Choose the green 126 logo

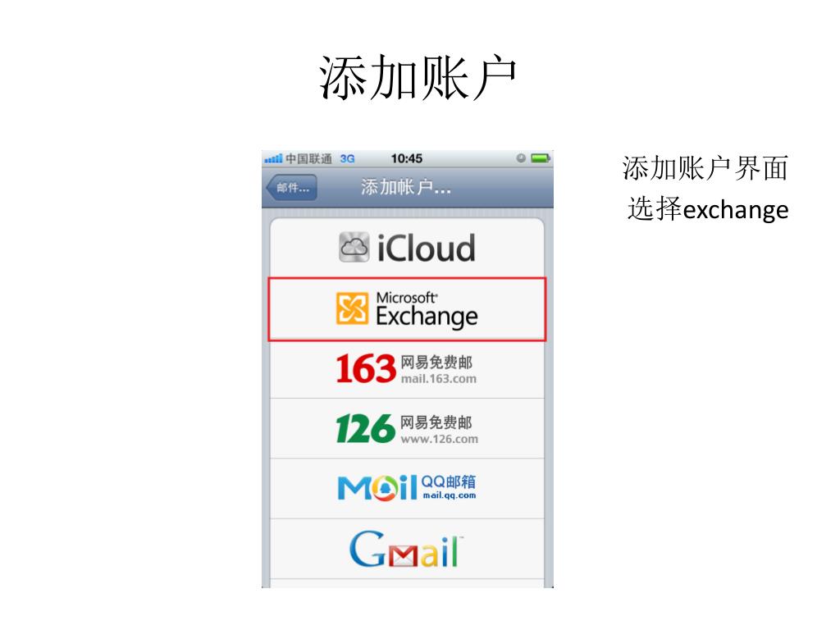pos(365,428)
